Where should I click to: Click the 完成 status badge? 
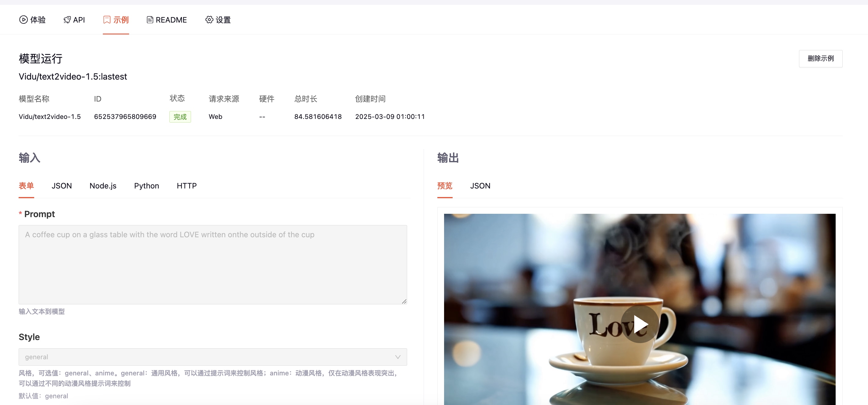180,117
